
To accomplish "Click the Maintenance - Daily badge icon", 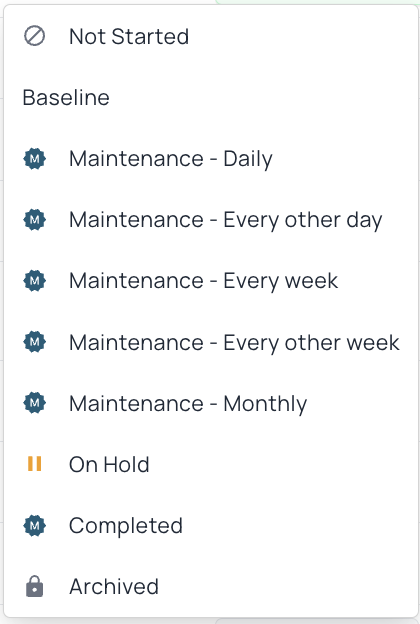I will coord(35,159).
